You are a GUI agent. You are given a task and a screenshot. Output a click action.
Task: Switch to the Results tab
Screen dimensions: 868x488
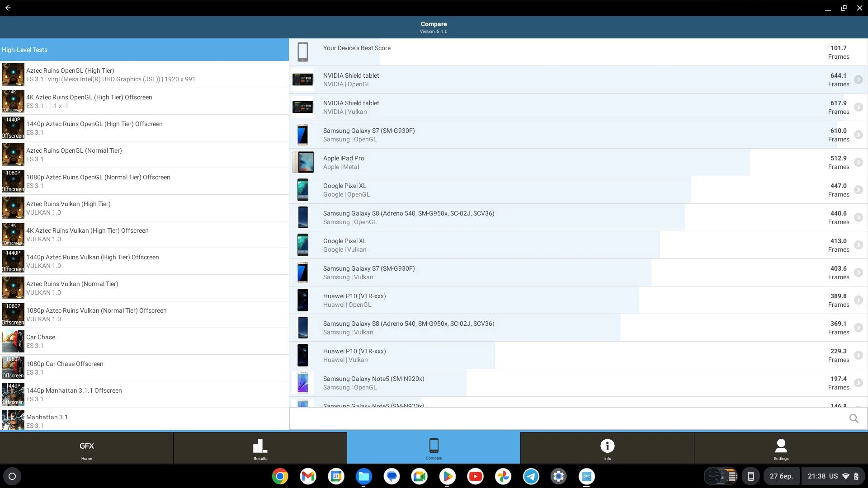(x=260, y=448)
